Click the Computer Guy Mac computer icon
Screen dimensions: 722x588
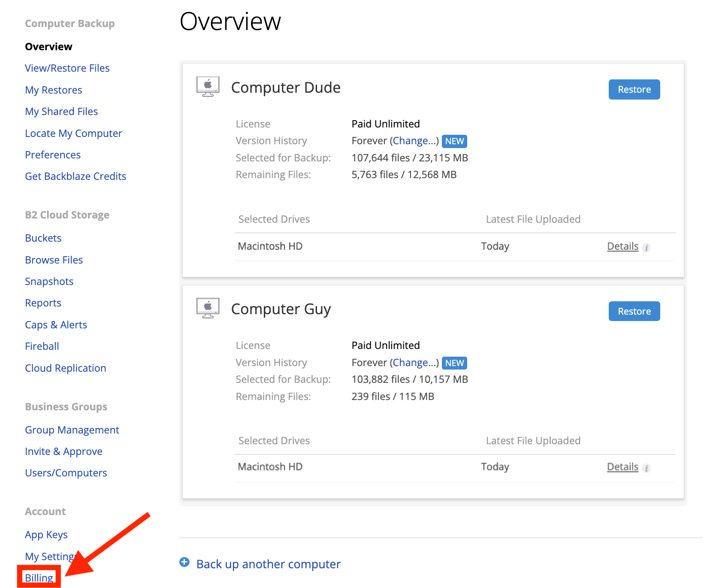click(x=208, y=308)
